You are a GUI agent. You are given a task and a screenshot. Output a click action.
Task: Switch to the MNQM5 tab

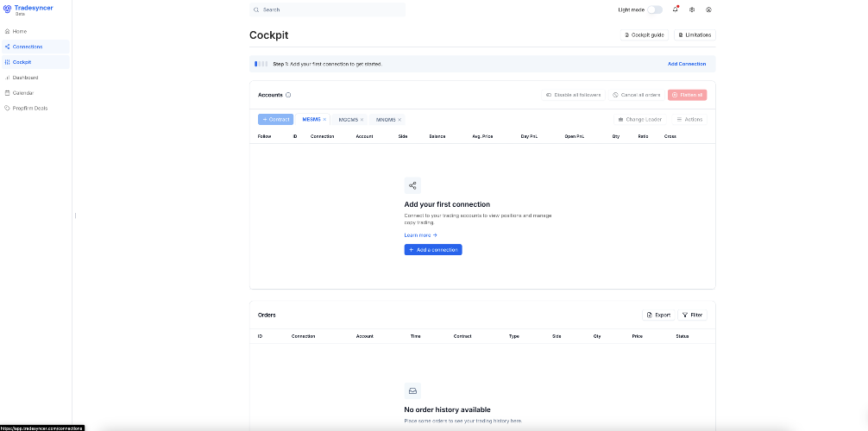tap(386, 120)
